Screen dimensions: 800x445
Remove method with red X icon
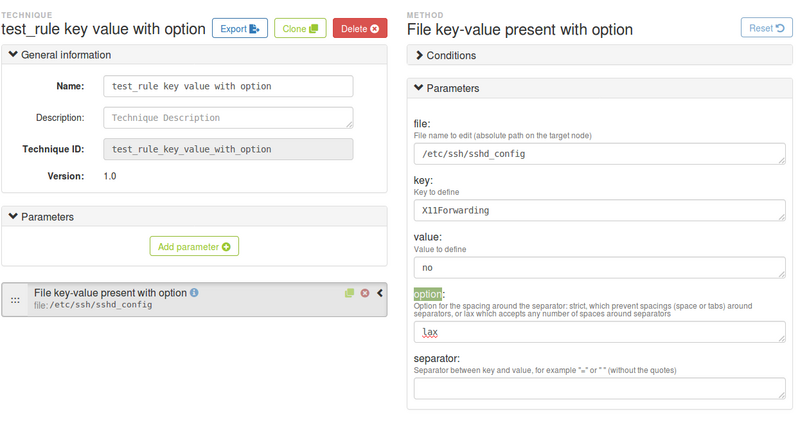tap(365, 293)
